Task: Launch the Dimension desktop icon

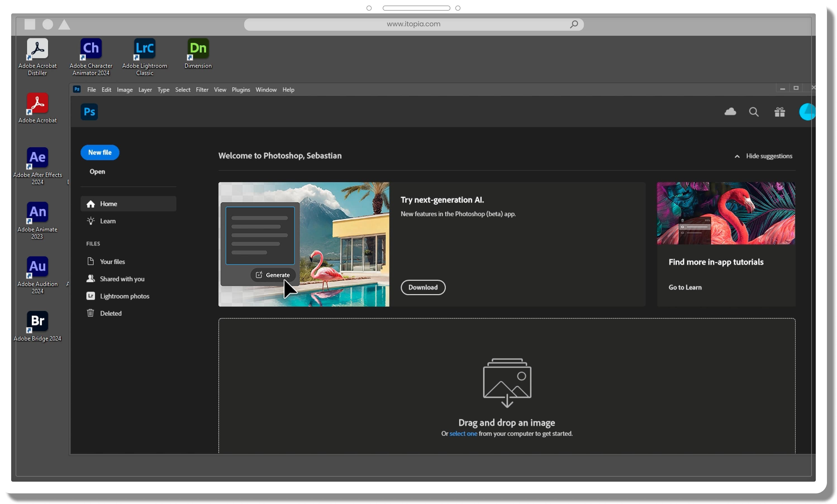Action: (x=198, y=53)
